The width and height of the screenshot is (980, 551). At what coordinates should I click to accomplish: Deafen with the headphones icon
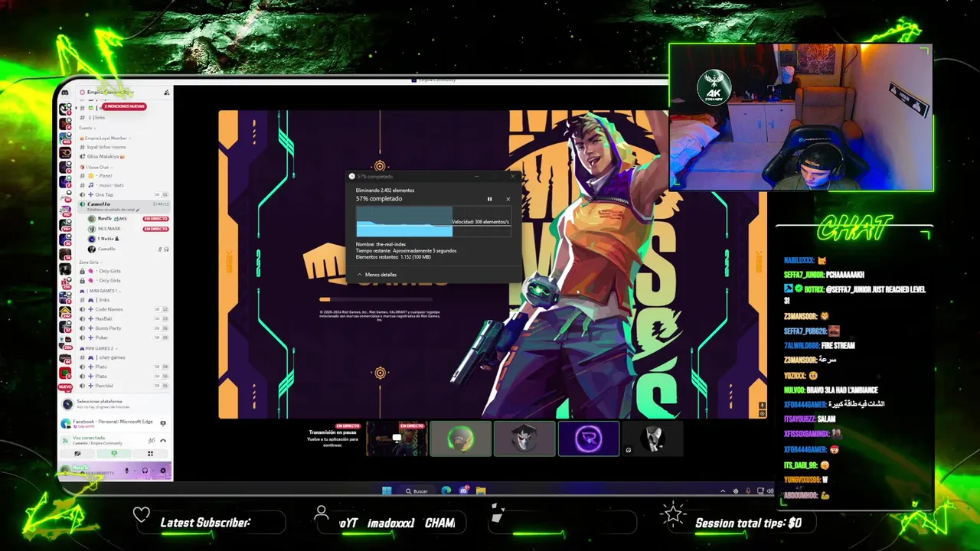pos(145,471)
